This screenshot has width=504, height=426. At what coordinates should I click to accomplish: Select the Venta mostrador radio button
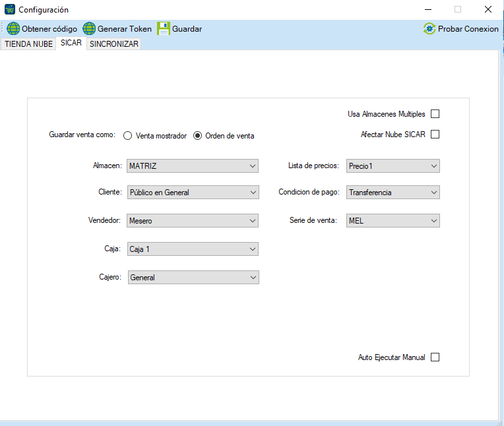tap(127, 136)
